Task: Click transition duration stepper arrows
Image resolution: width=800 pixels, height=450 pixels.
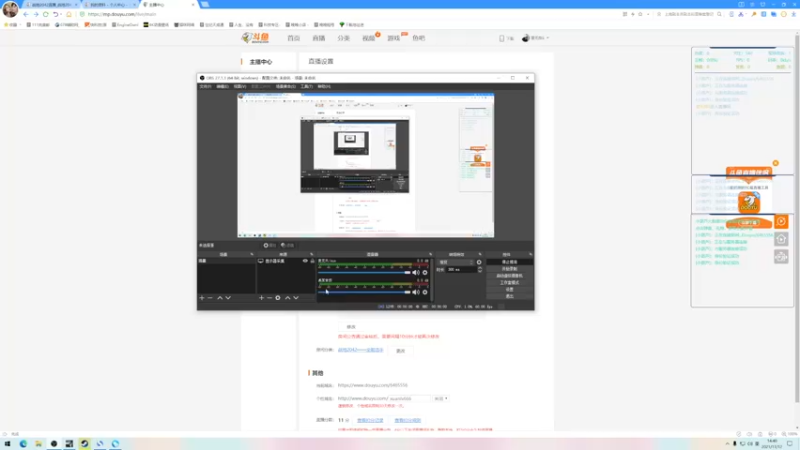Action: 480,269
